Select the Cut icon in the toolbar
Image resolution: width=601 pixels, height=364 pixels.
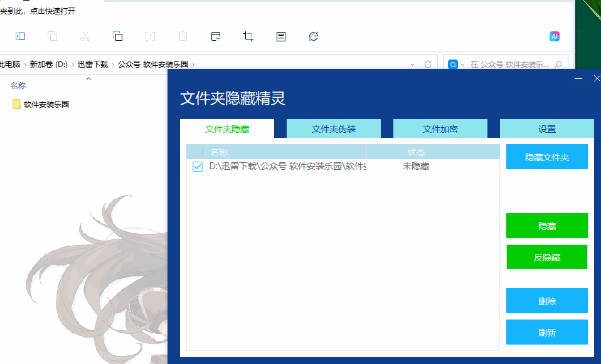pos(85,36)
